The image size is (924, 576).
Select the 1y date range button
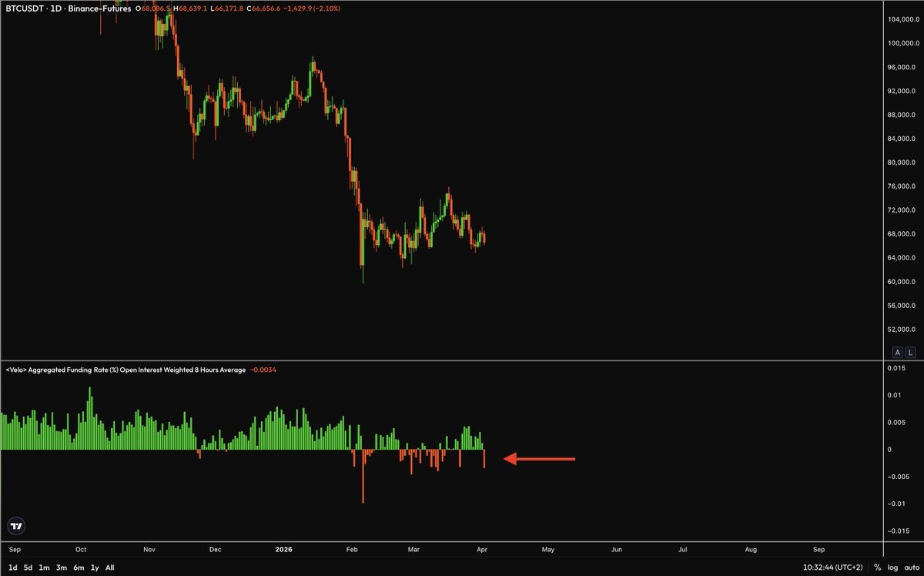[95, 568]
